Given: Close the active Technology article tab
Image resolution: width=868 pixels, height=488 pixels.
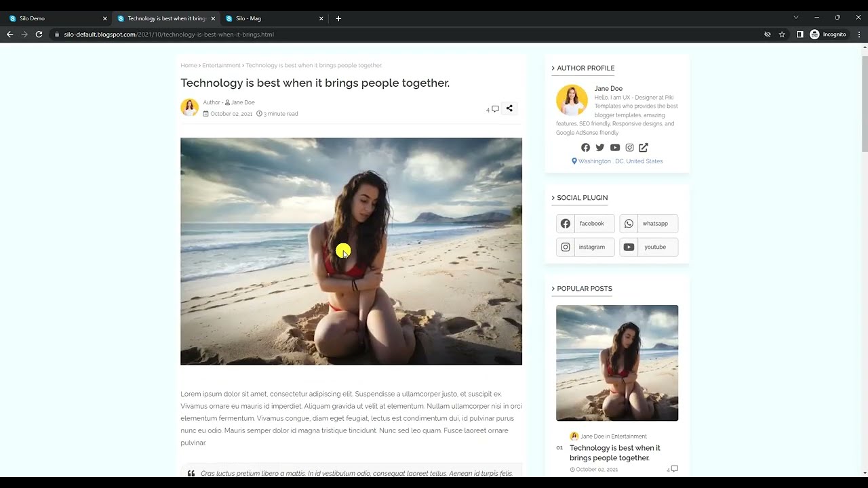Looking at the screenshot, I should (x=212, y=18).
